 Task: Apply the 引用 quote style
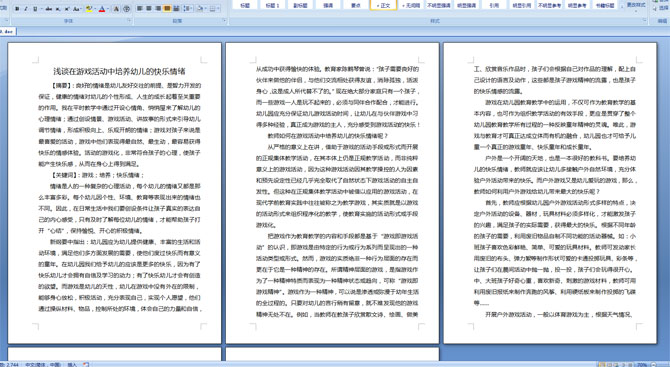click(x=494, y=5)
